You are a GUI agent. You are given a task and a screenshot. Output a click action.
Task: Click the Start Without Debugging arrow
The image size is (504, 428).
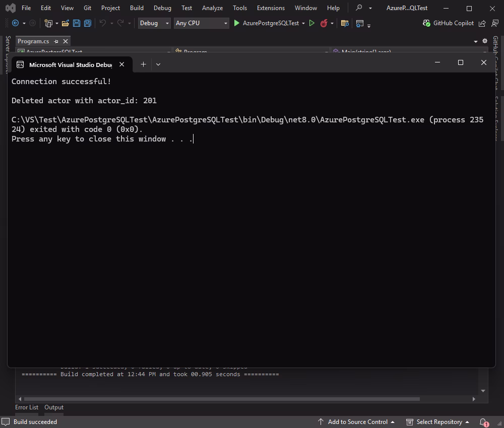[x=312, y=23]
